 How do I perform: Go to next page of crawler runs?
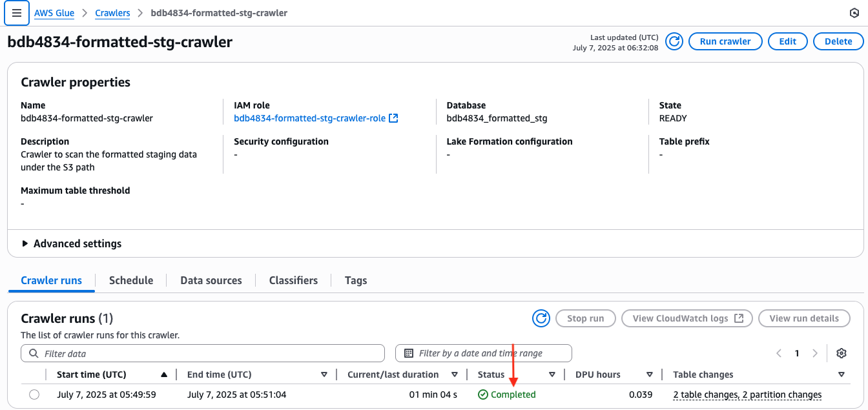click(x=815, y=353)
